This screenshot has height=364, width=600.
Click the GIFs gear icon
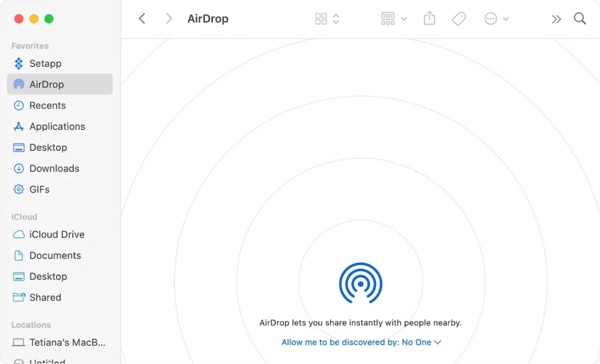tap(18, 189)
